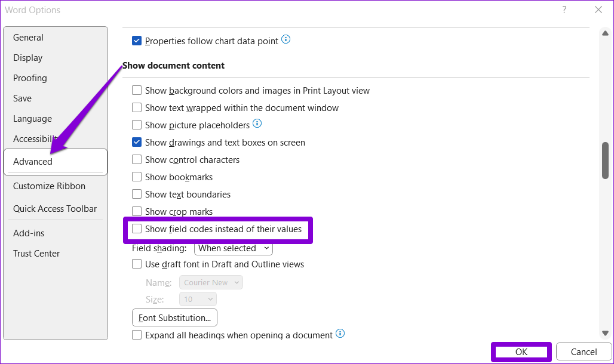Select the Advanced category
Image resolution: width=614 pixels, height=364 pixels.
coord(33,161)
